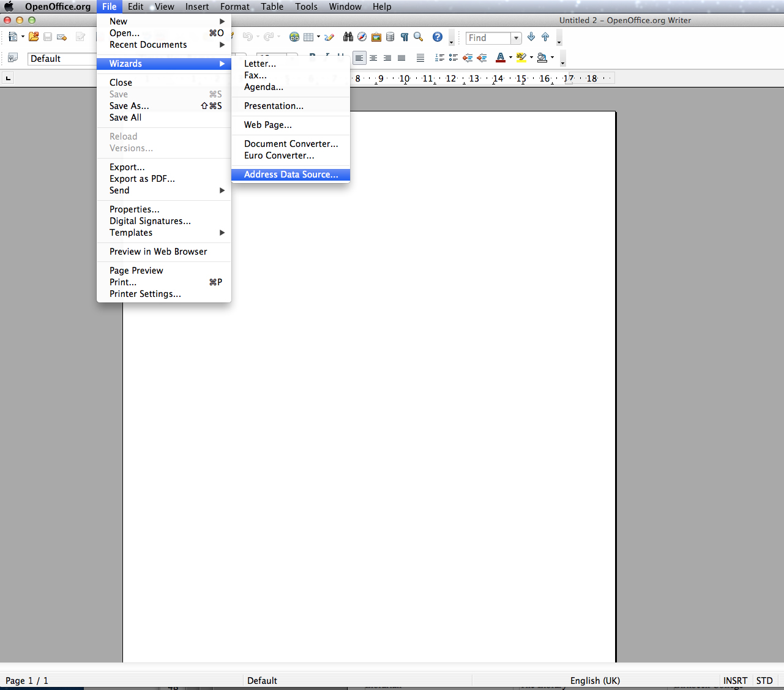This screenshot has width=784, height=690.
Task: Click the Data Sources icon
Action: coord(390,36)
